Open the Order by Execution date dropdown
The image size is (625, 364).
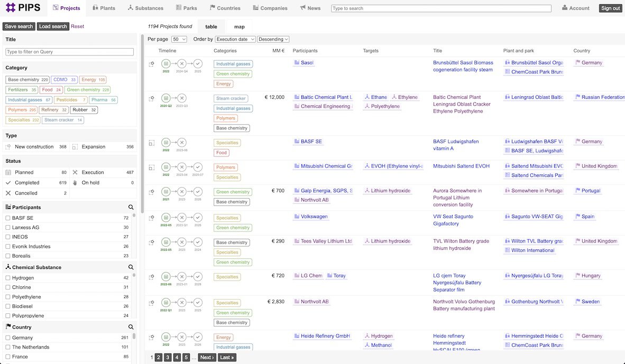(235, 39)
